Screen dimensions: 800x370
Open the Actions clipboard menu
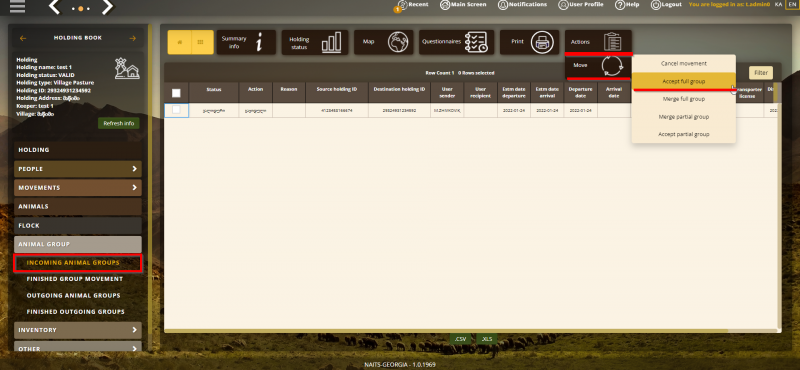(x=598, y=42)
